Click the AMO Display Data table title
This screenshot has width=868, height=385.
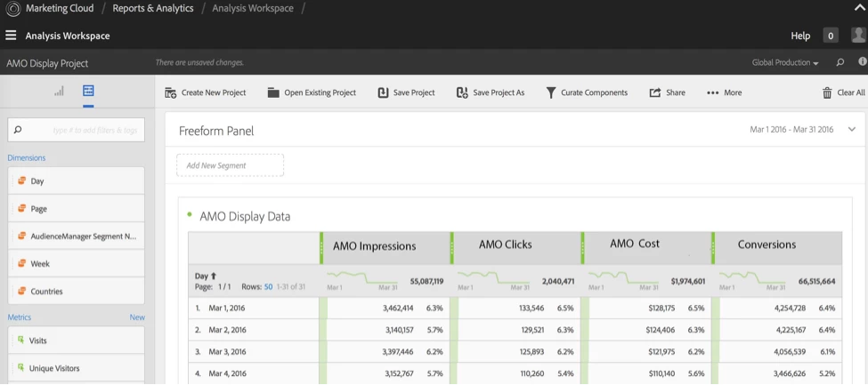coord(245,216)
